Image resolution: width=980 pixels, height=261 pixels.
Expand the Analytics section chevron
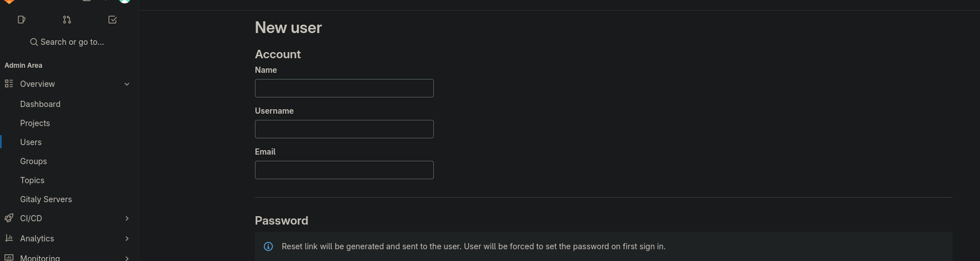coord(127,239)
